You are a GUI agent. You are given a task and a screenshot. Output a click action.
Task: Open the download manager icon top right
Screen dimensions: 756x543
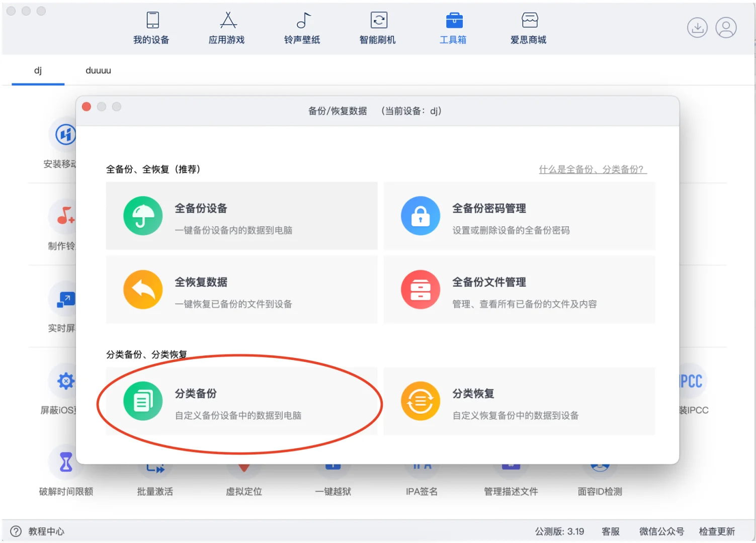pyautogui.click(x=697, y=28)
